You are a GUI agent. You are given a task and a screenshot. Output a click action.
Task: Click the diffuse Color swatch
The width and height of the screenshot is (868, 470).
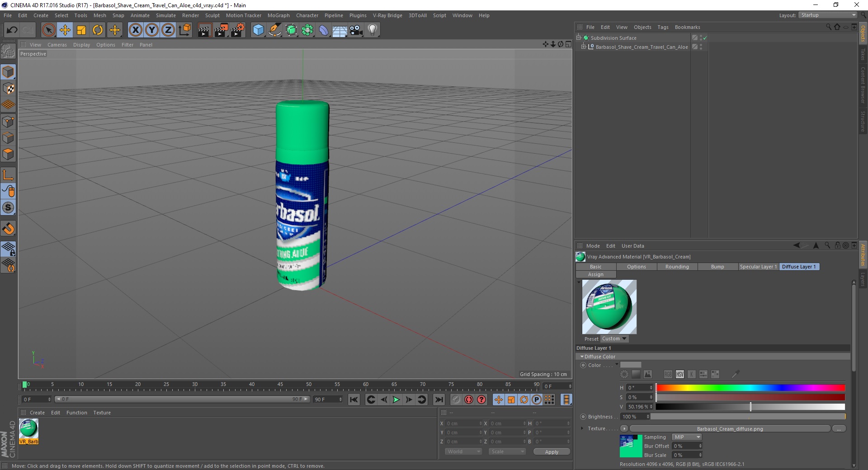631,365
